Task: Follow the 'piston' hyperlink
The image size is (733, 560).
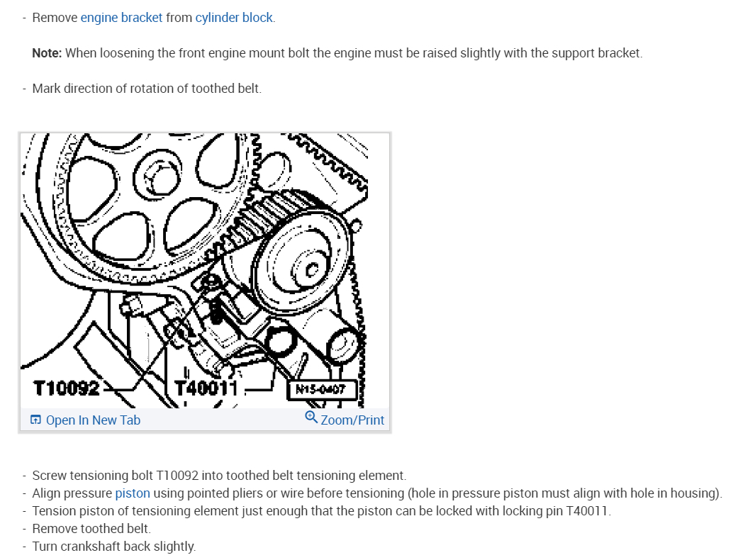Action: (x=133, y=493)
